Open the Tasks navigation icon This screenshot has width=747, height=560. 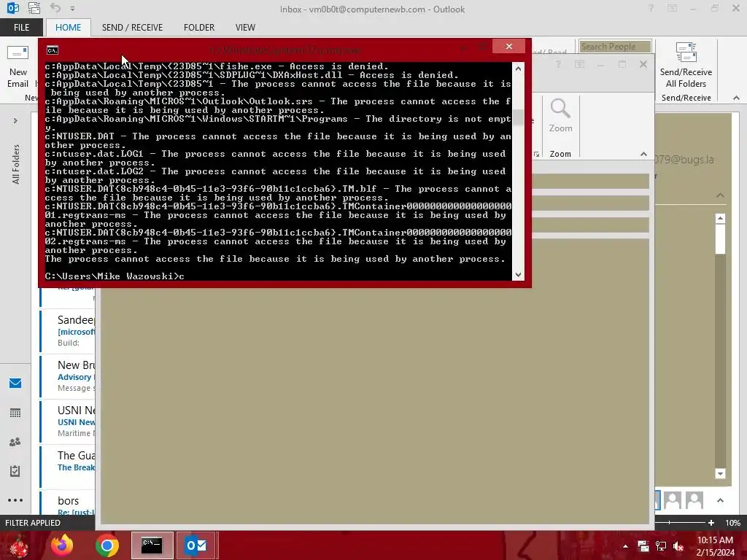[x=15, y=471]
